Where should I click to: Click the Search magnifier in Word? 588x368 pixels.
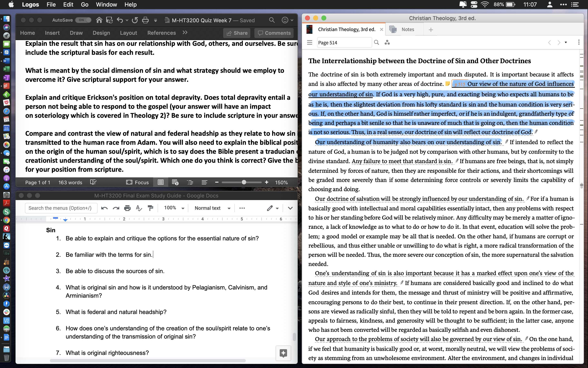coord(272,20)
